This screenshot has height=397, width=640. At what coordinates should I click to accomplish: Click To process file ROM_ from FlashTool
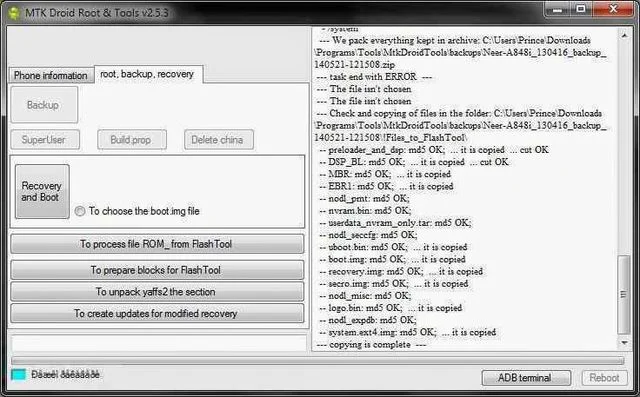(x=157, y=244)
